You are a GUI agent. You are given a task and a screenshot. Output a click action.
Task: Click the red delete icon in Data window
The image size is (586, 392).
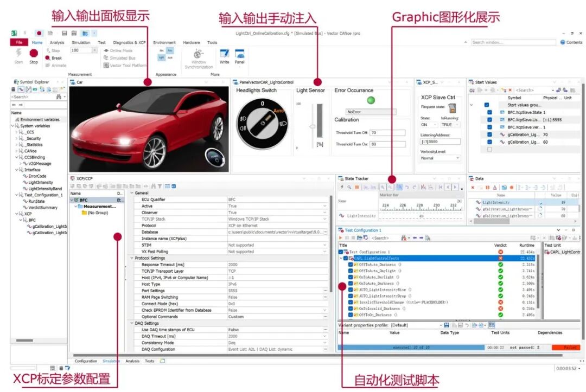coord(473,187)
